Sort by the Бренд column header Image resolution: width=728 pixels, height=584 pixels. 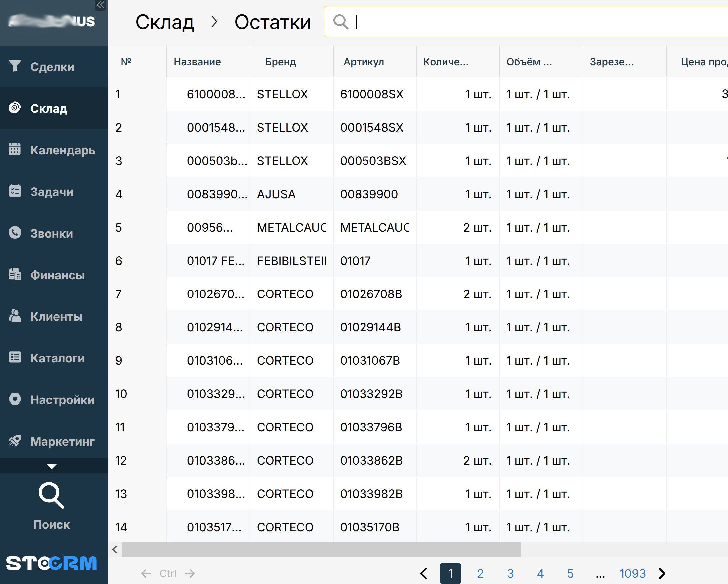pyautogui.click(x=280, y=62)
